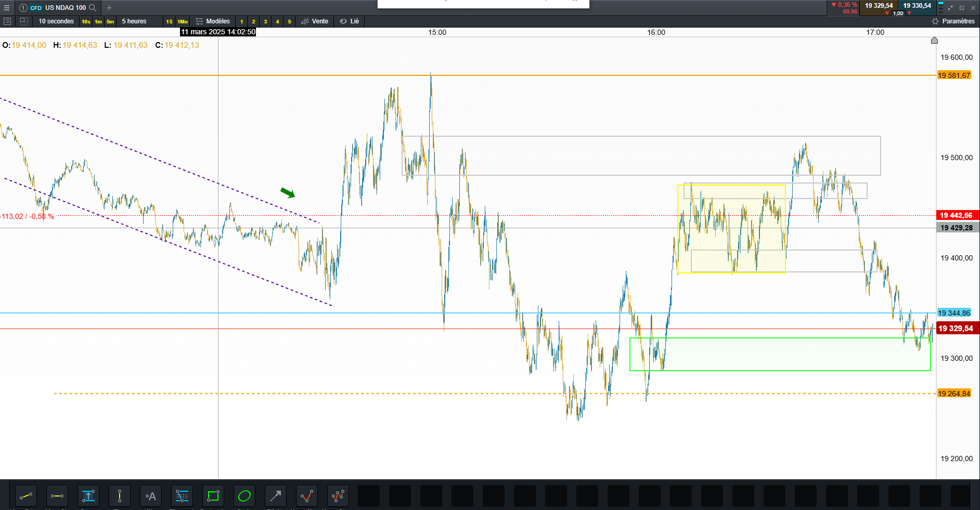Pick the green ellipse drawing tool
980x510 pixels.
pos(244,496)
